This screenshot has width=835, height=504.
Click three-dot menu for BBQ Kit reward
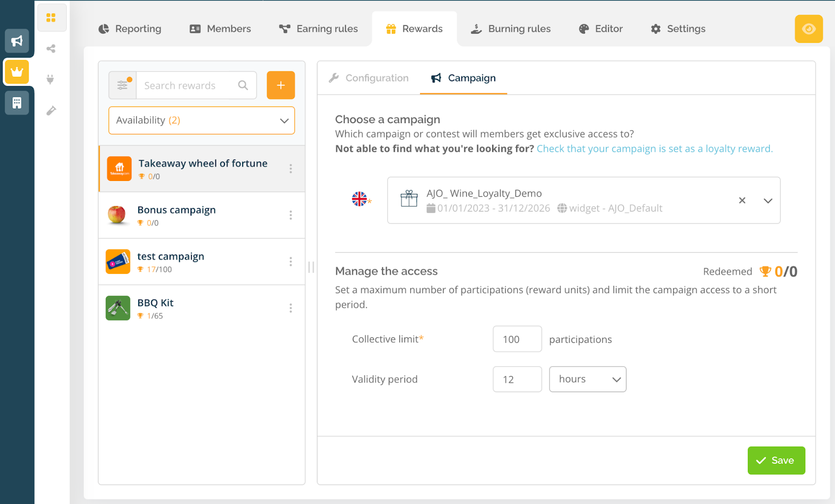click(x=291, y=308)
